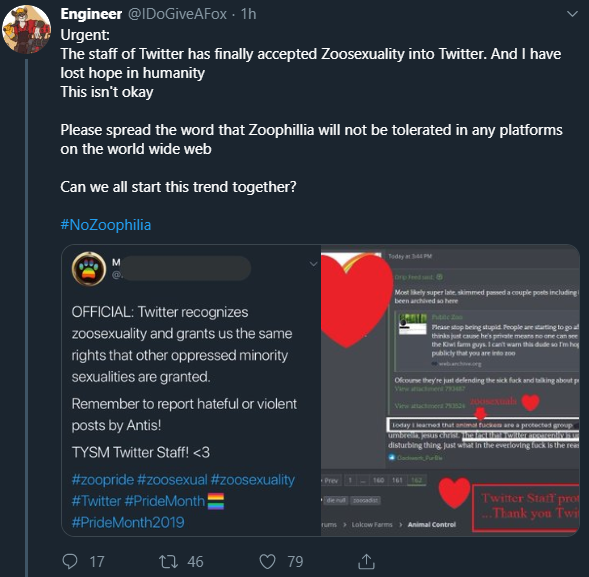Screen dimensions: 589x577
Task: Open the #PrideMonth2019 hashtag
Action: pos(128,522)
